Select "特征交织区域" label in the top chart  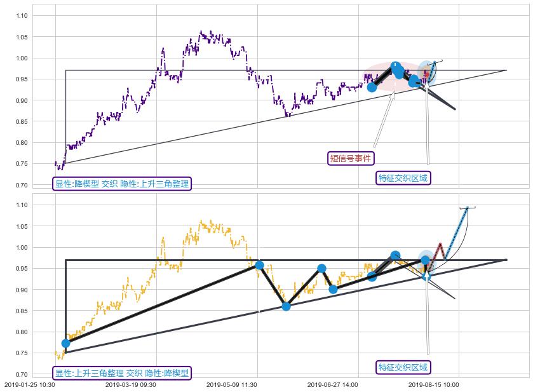(x=403, y=178)
